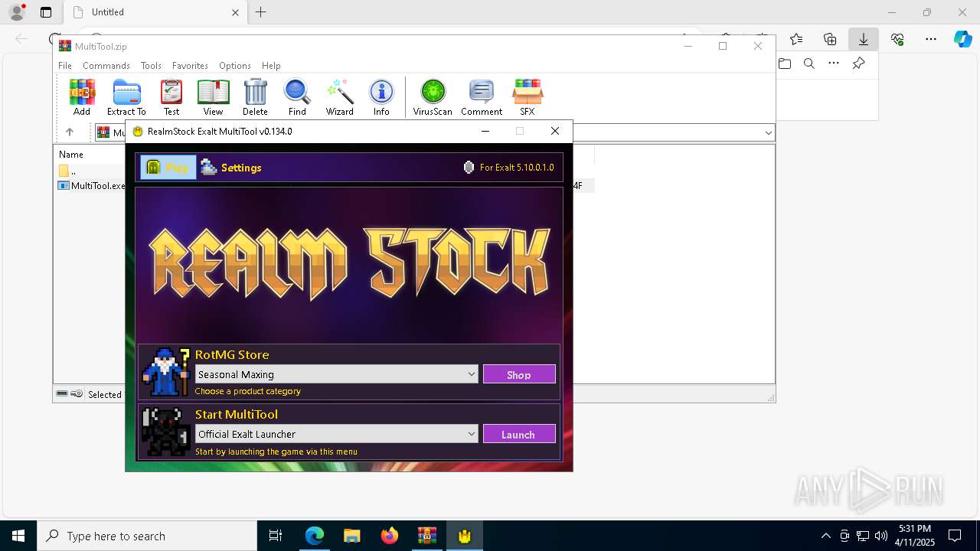Click the drive icon in WinRAR status bar
This screenshot has height=551, width=980.
62,394
